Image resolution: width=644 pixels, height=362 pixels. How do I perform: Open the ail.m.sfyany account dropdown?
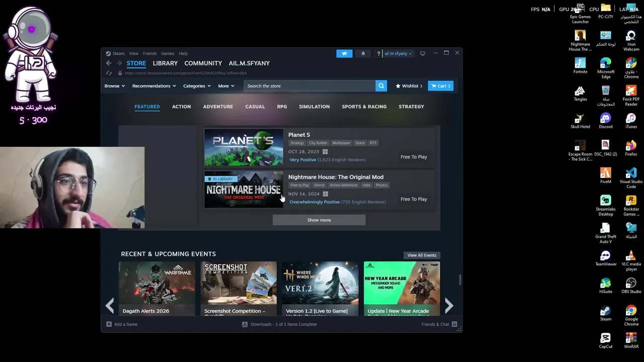398,53
